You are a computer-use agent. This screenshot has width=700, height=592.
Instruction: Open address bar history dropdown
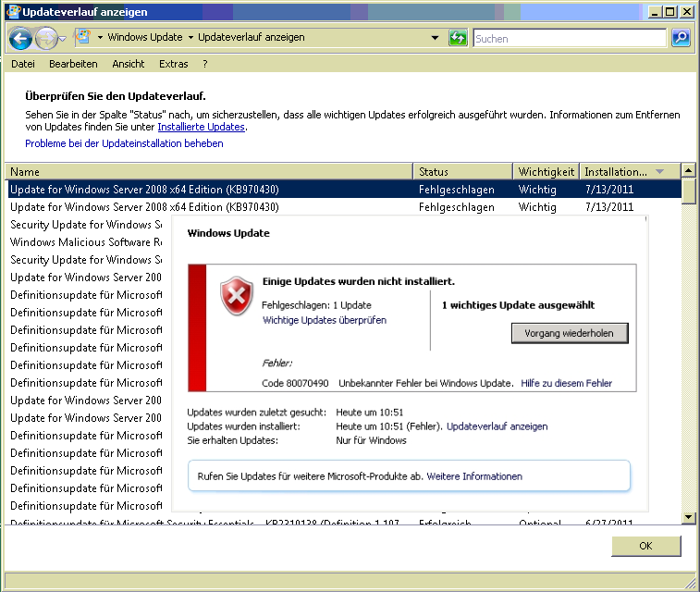[x=435, y=38]
